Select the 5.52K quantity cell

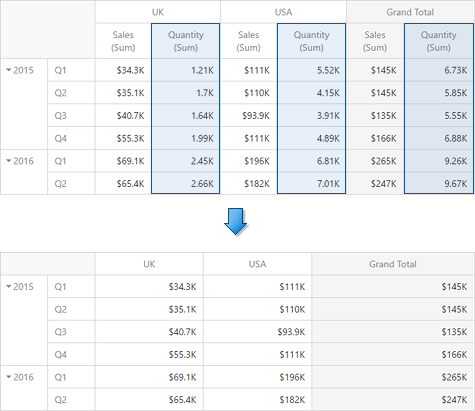311,70
